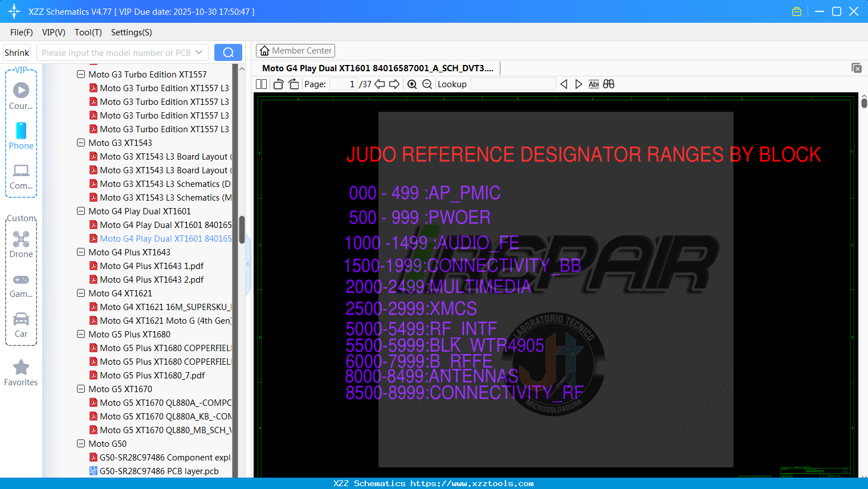
Task: Open Moto G5 XT1670 QL880_MB_SCH file
Action: (x=166, y=430)
